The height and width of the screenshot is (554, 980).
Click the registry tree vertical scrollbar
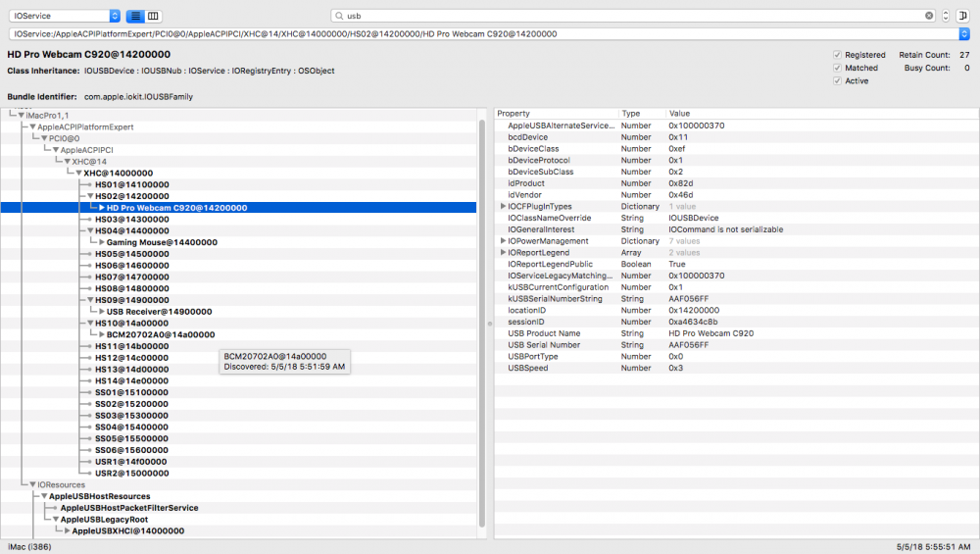(482, 324)
